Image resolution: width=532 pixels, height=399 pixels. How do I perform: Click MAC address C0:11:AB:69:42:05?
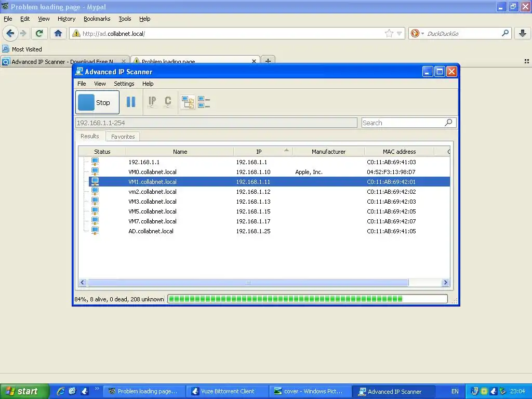[391, 211]
